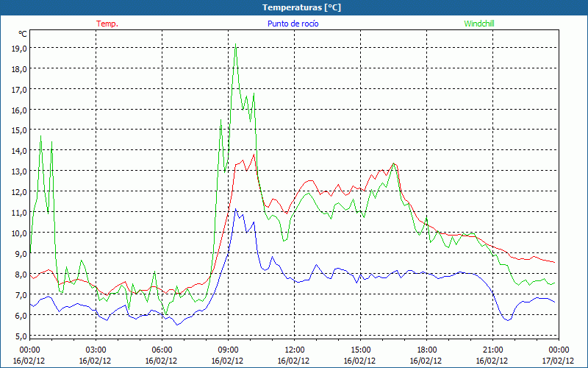588x368 pixels.
Task: Click the 7,0 y-axis value
Action: click(x=21, y=295)
